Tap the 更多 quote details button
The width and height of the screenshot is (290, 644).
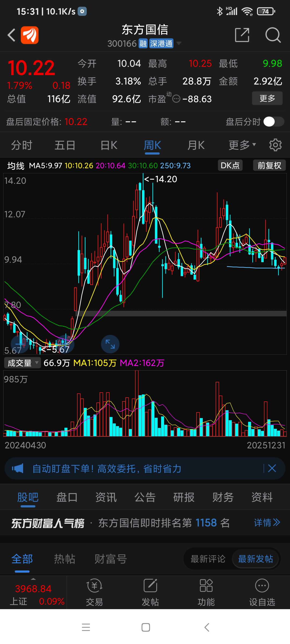(267, 98)
